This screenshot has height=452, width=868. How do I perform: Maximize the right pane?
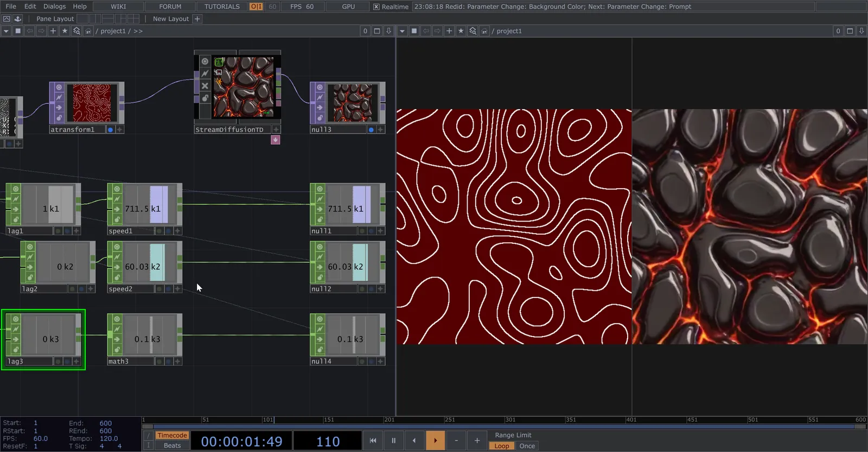pos(850,31)
